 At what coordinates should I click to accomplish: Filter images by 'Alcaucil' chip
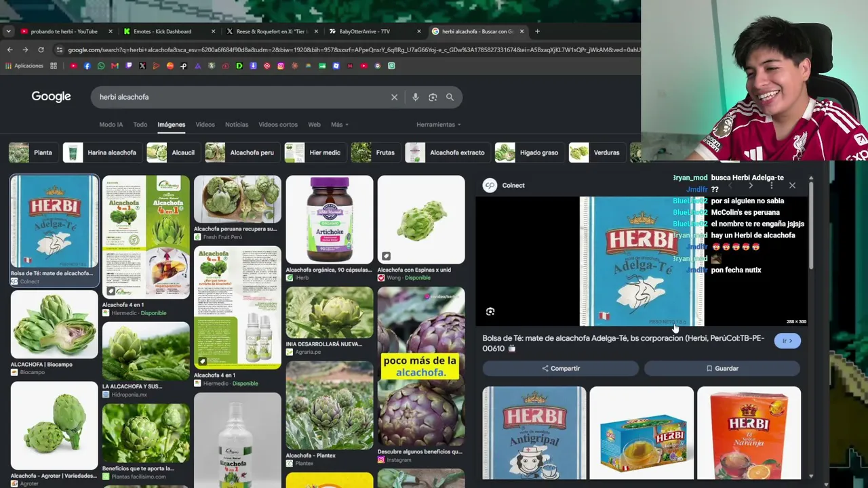[172, 152]
